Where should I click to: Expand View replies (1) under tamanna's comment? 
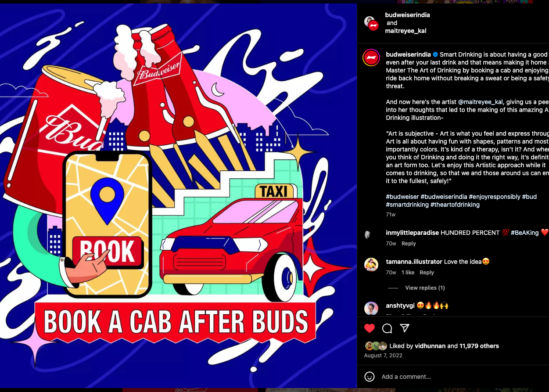425,288
